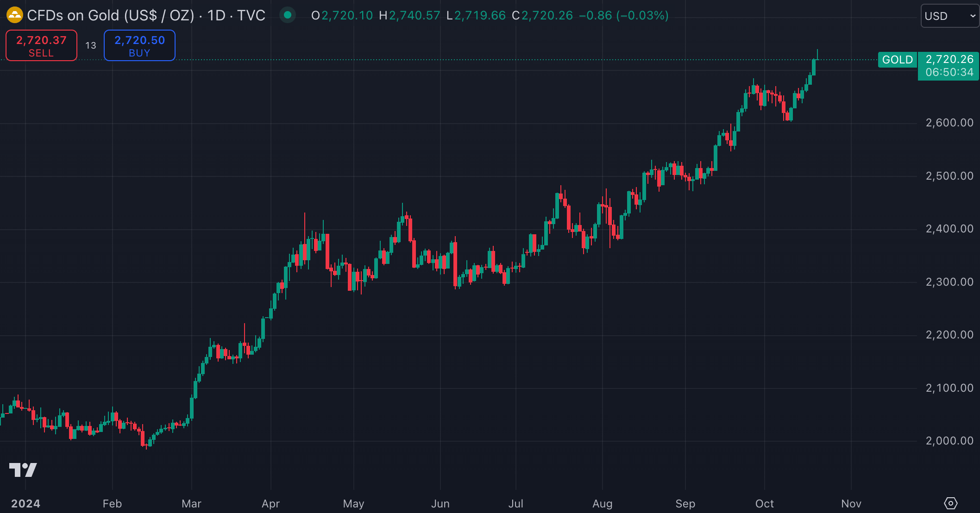The image size is (980, 513).
Task: Click the open value O 2,720.10
Action: (342, 16)
